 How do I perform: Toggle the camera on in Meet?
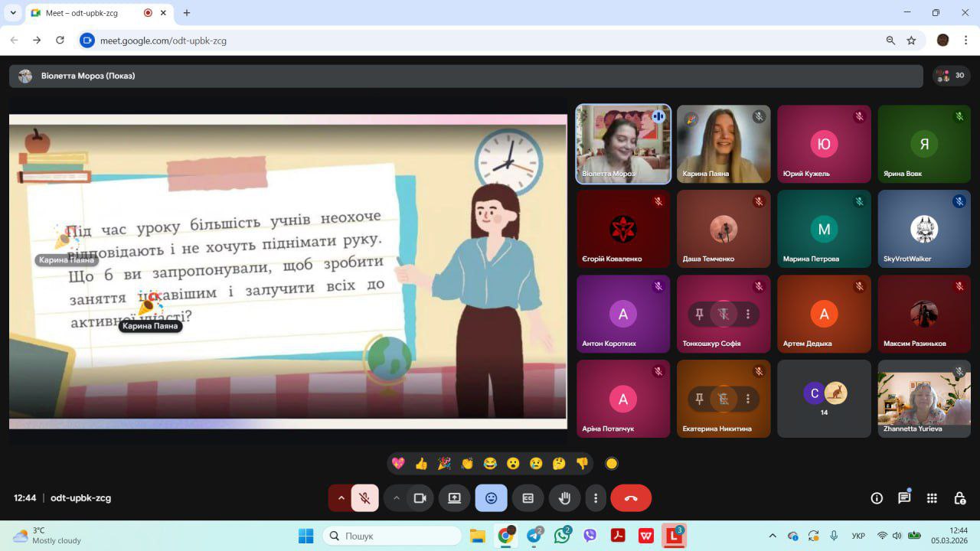420,498
